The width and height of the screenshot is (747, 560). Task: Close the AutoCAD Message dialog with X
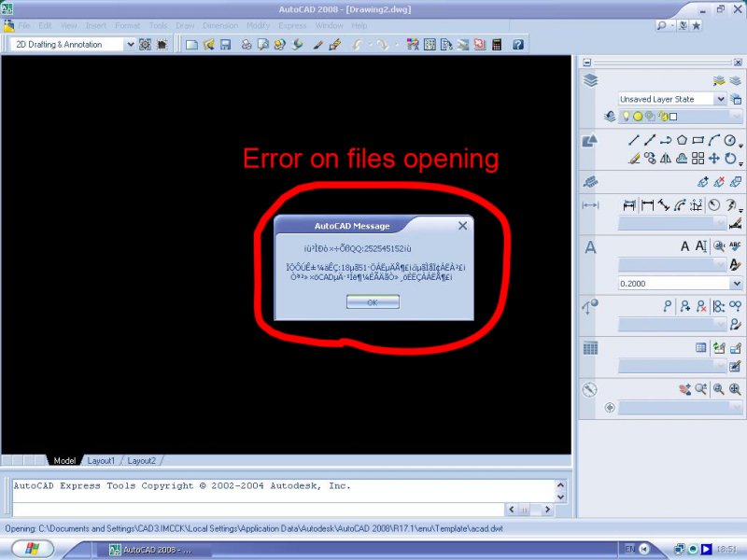click(x=462, y=226)
